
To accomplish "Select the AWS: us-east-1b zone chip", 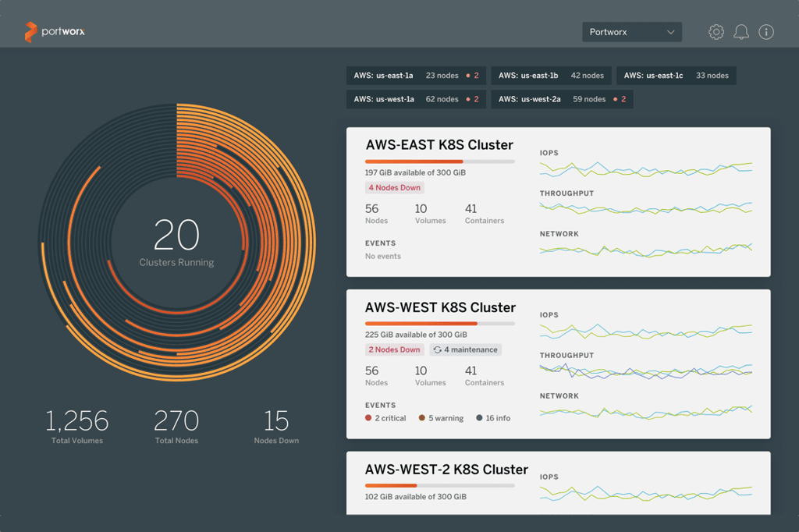I will [551, 76].
